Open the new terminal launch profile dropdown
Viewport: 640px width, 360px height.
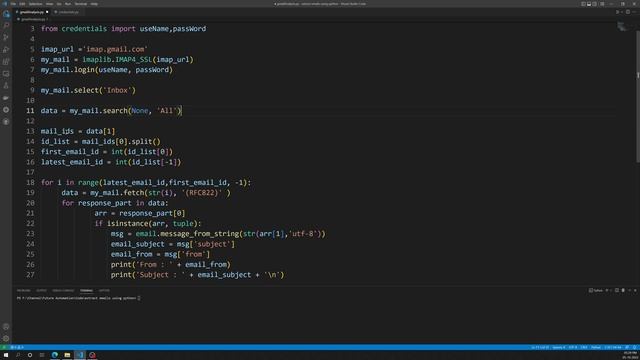coord(611,290)
